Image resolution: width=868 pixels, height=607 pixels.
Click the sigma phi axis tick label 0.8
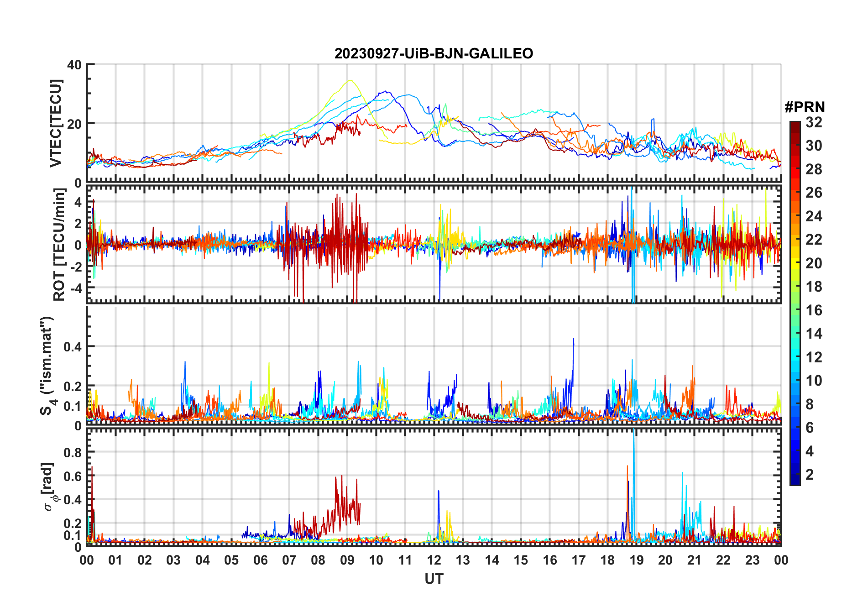(x=73, y=452)
